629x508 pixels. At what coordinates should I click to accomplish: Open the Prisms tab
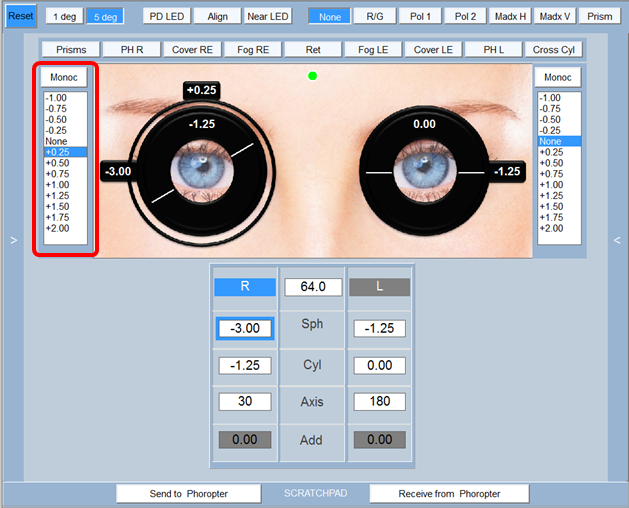71,50
